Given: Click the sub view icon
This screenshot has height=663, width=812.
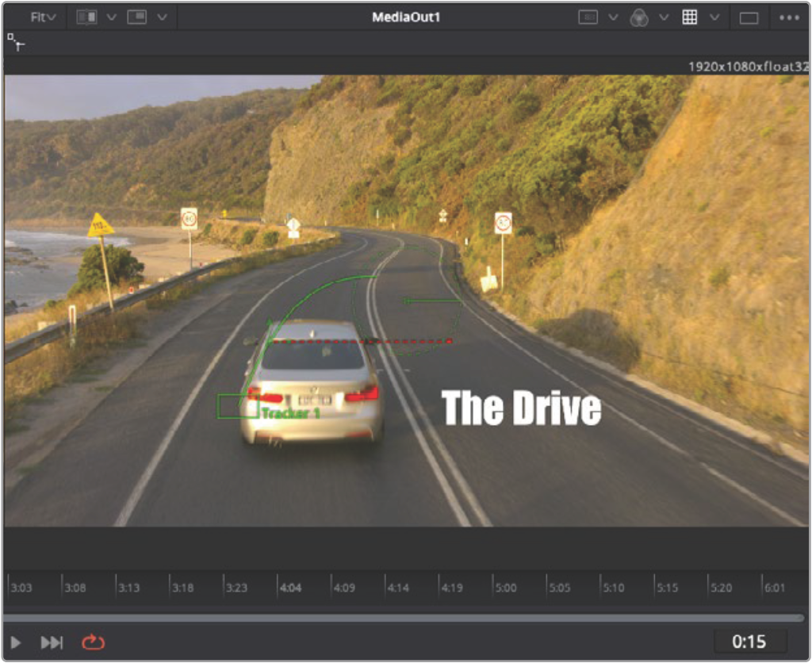Looking at the screenshot, I should tap(137, 17).
